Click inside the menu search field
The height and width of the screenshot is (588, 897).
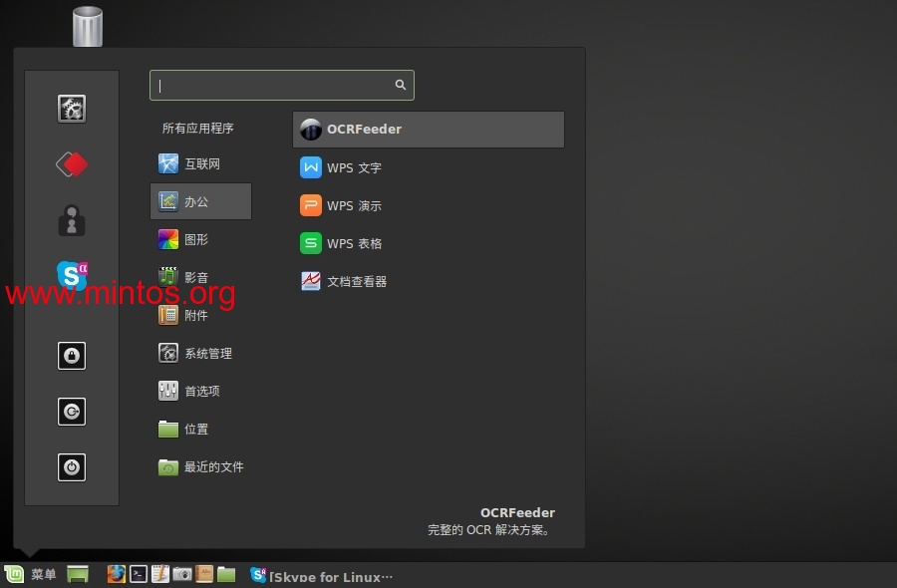coord(282,86)
